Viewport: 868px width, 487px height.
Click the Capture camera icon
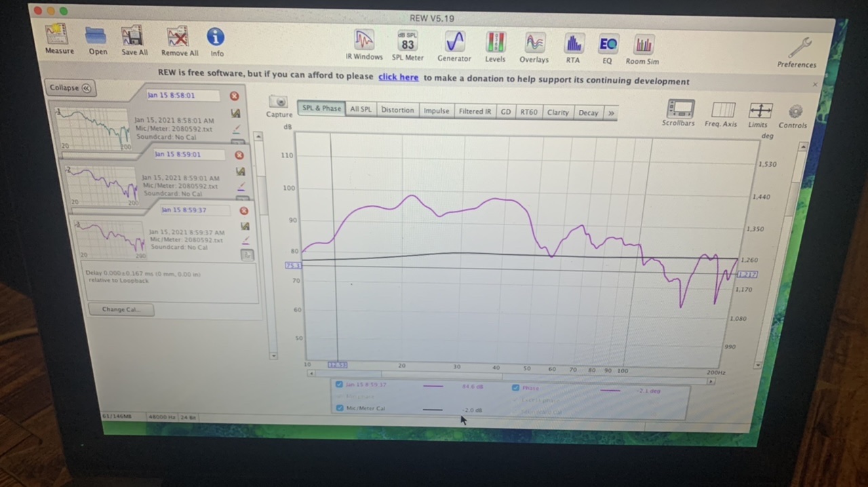pos(278,103)
